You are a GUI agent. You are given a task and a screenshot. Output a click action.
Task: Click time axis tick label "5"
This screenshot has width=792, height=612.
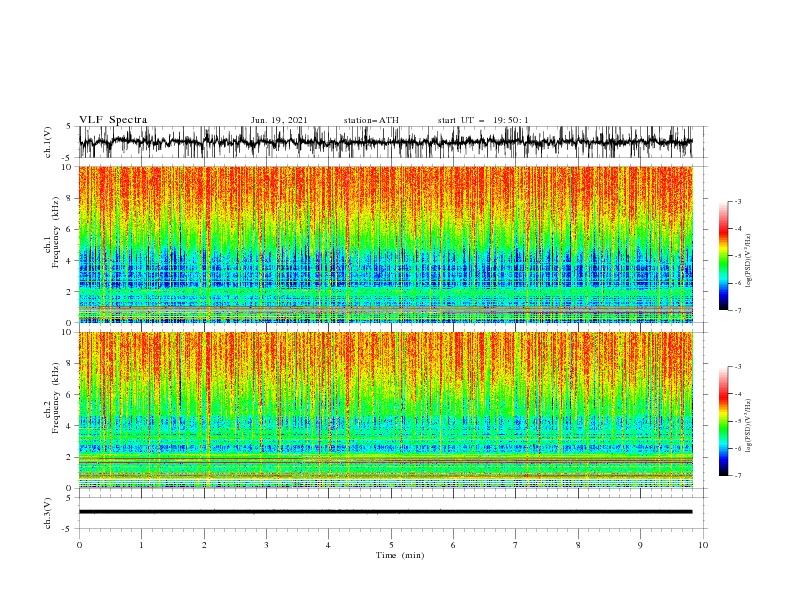pyautogui.click(x=391, y=545)
